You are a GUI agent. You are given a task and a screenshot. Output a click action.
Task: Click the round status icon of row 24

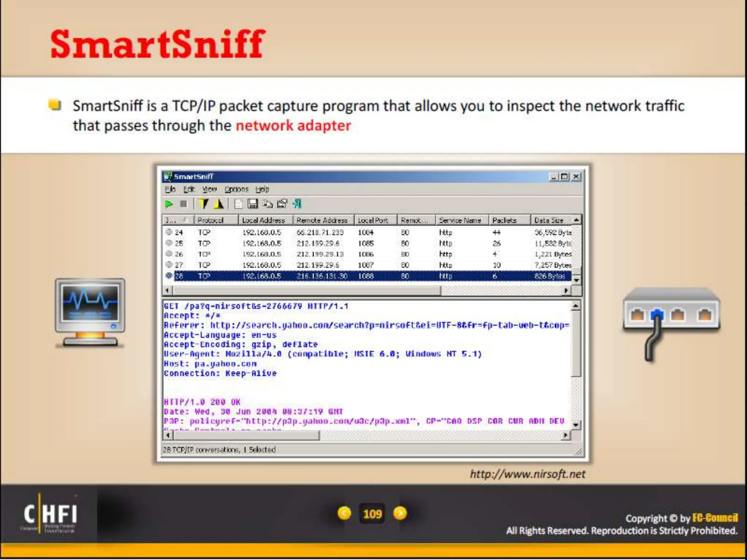point(169,232)
